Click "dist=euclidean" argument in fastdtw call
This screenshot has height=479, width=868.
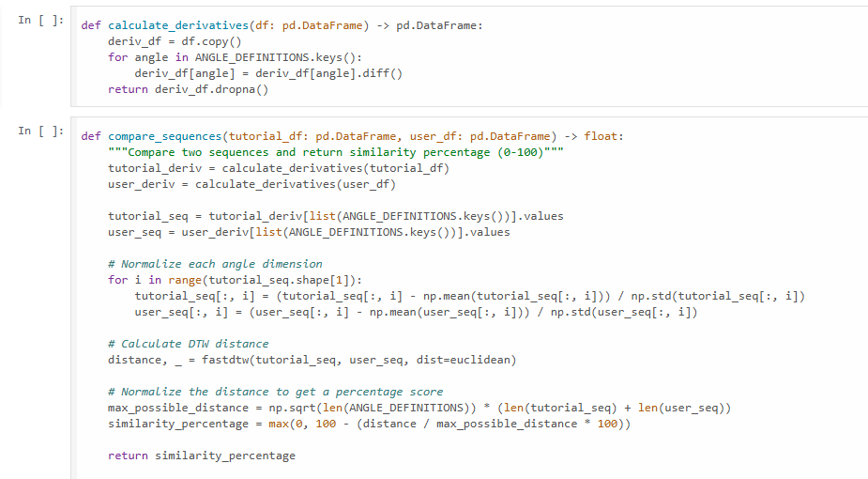click(x=464, y=360)
